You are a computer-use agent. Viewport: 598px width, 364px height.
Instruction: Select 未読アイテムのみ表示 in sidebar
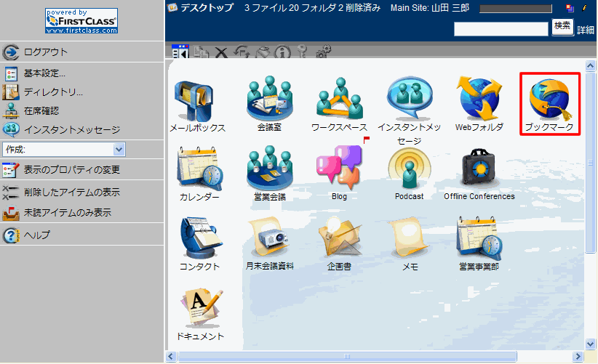pyautogui.click(x=67, y=213)
